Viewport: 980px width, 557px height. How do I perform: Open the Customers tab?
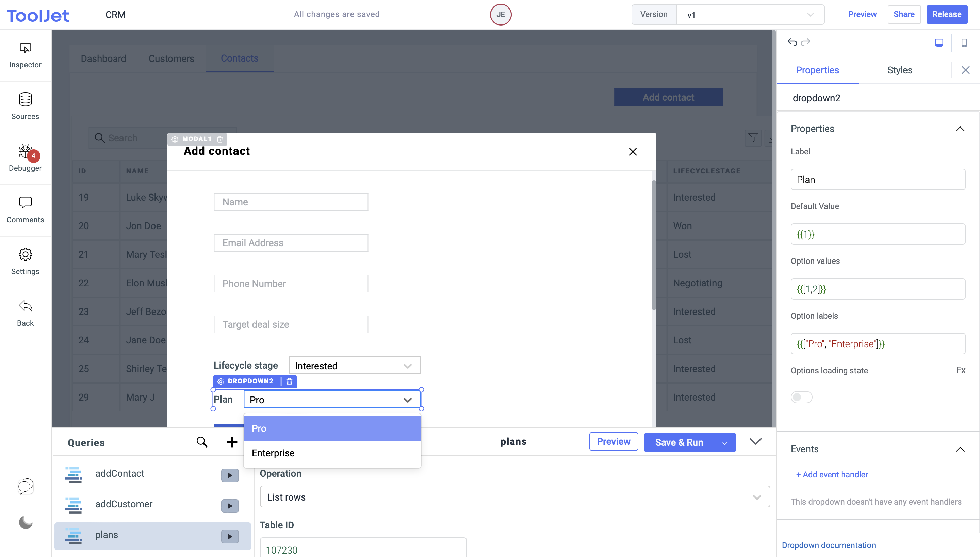(x=171, y=58)
